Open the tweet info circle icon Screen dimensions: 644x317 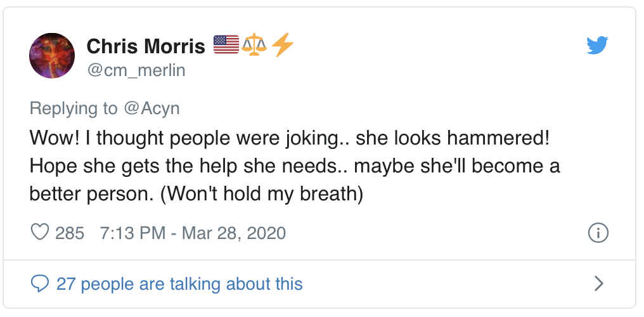(x=598, y=233)
